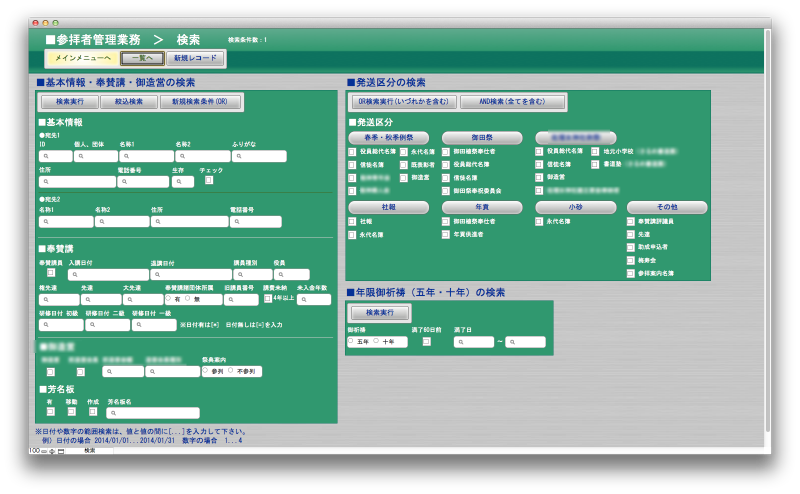
Task: Enable the 奉賛講員 checkbox
Action: pos(50,272)
